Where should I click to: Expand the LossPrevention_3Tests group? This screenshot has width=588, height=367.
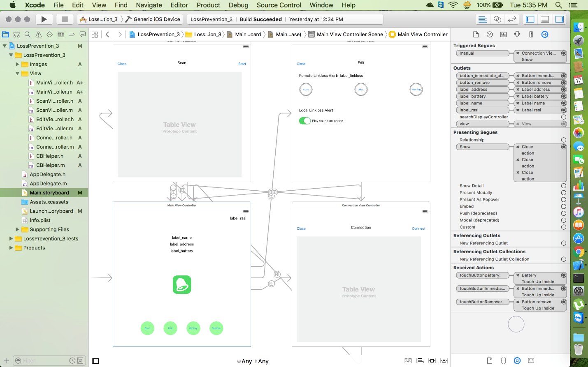pyautogui.click(x=11, y=238)
